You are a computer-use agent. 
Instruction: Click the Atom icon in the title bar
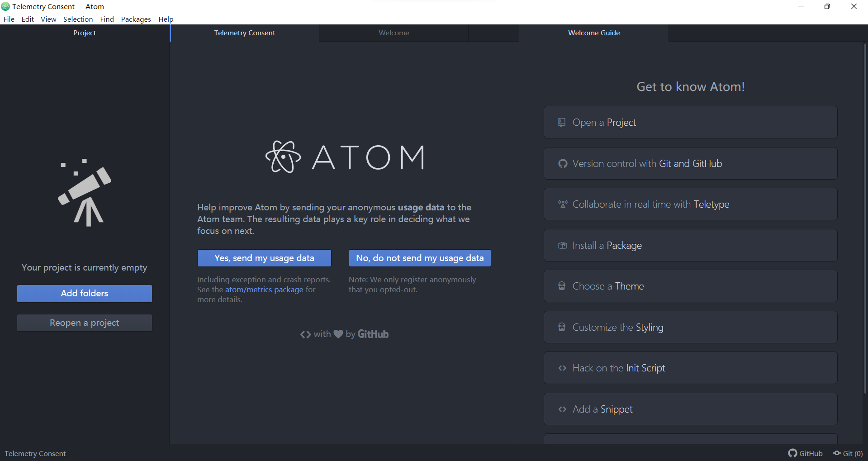[5, 6]
